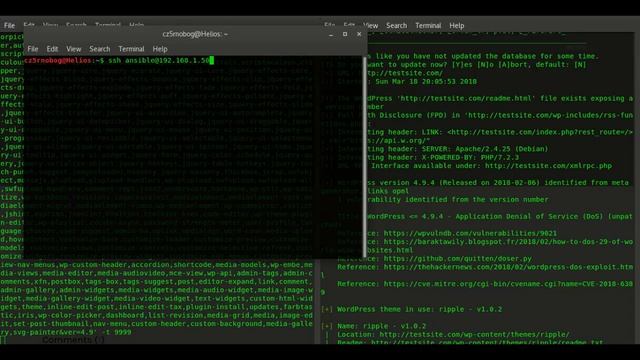Minimize the cz5rnobog@Helios terminal window
The height and width of the screenshot is (360, 640).
pyautogui.click(x=331, y=34)
